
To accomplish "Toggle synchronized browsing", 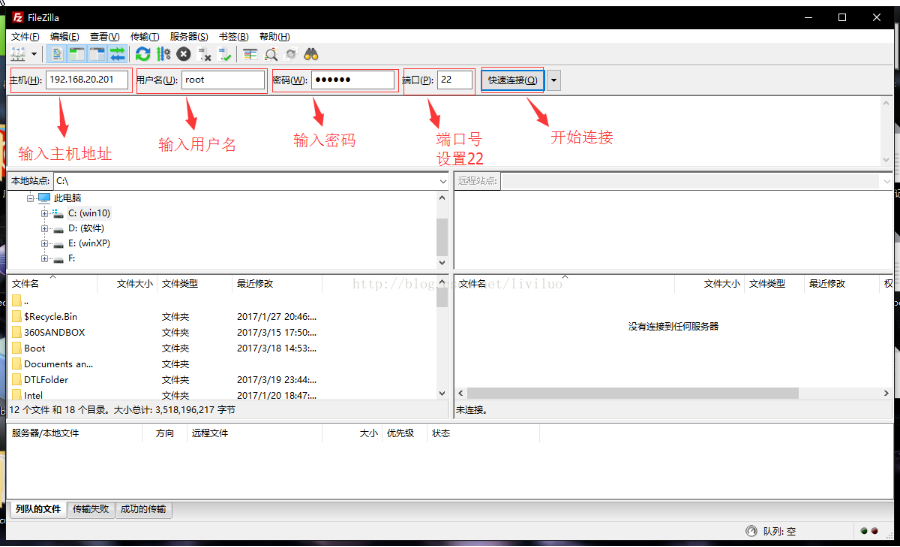I will [291, 55].
